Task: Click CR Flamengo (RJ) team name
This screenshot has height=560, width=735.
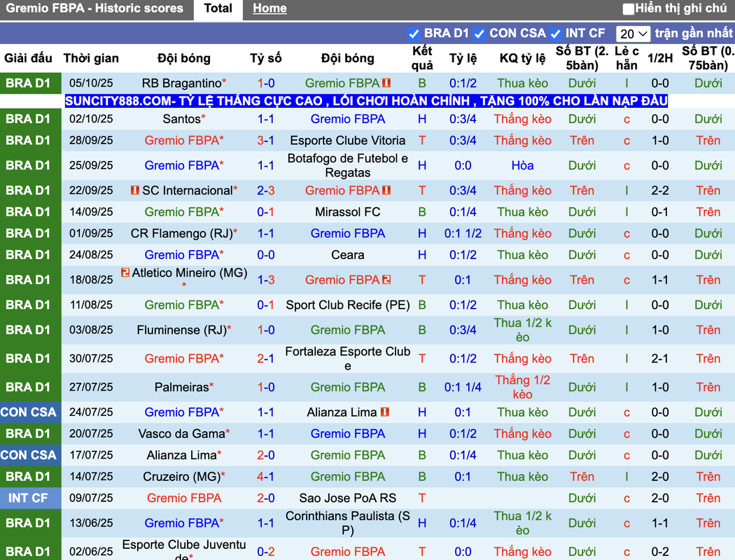Action: tap(182, 233)
